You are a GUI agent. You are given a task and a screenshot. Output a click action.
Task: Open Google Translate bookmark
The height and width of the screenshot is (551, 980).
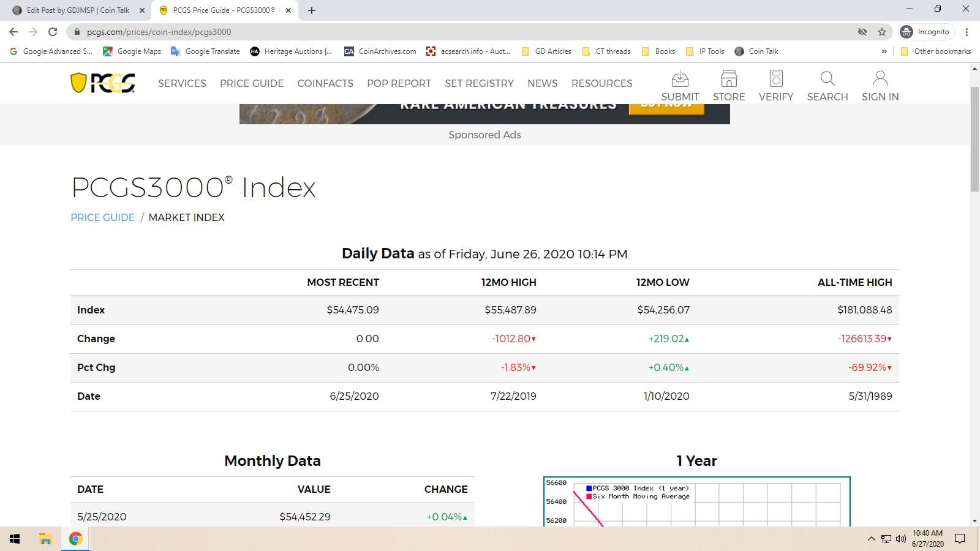(x=206, y=51)
